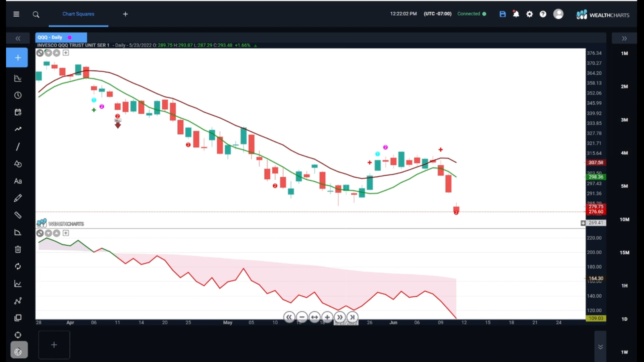Screen dimensions: 644x362
Task: Click the 307.58 moving average price label
Action: pos(596,163)
